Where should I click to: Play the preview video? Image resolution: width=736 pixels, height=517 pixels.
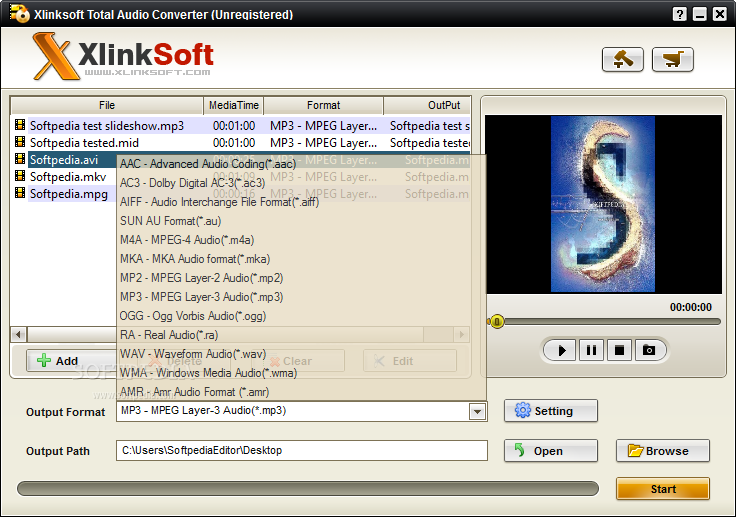coord(561,350)
